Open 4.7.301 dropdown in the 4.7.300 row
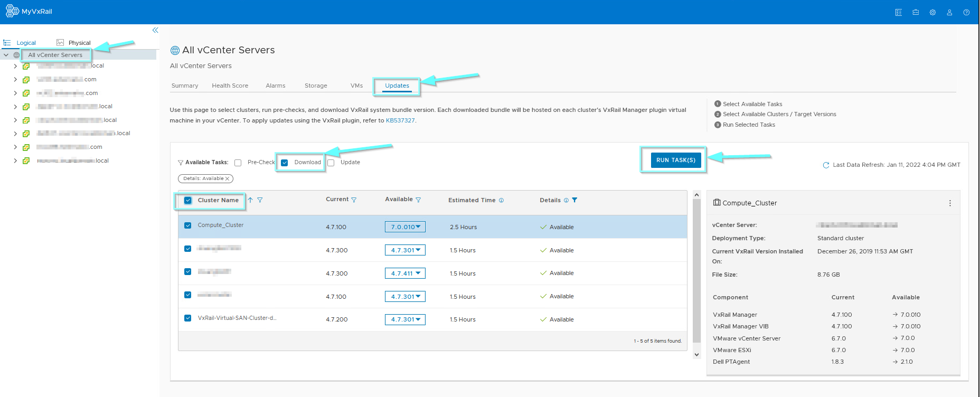 (x=405, y=250)
